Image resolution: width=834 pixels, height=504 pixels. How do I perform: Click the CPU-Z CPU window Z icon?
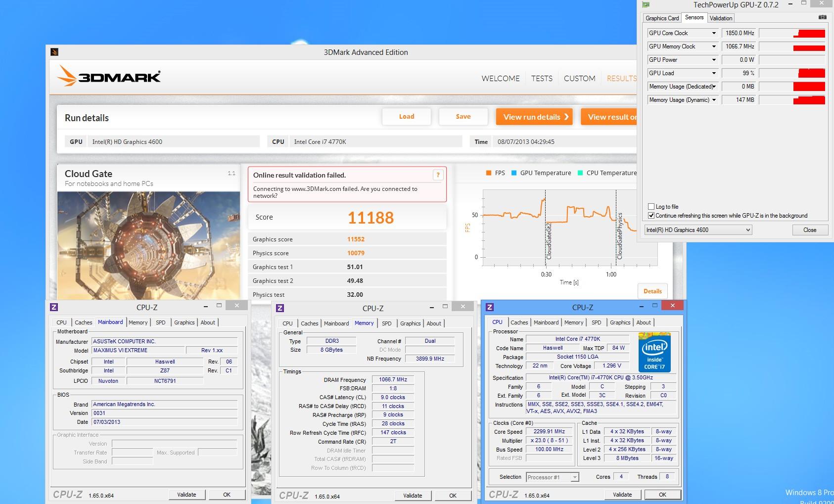click(x=490, y=307)
